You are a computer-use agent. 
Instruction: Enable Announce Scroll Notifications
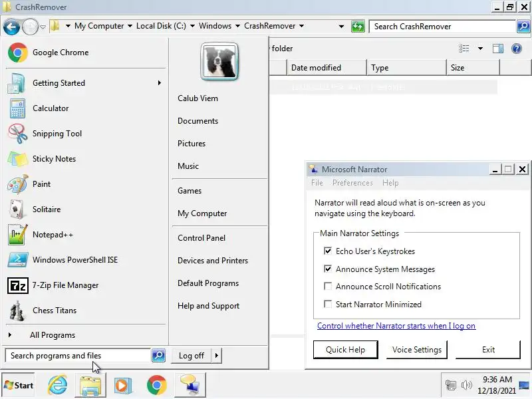coord(328,287)
